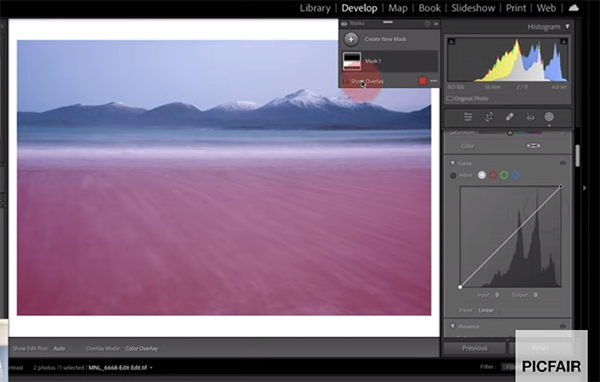The height and width of the screenshot is (382, 600).
Task: Click the Create New Mask plus icon
Action: [351, 39]
